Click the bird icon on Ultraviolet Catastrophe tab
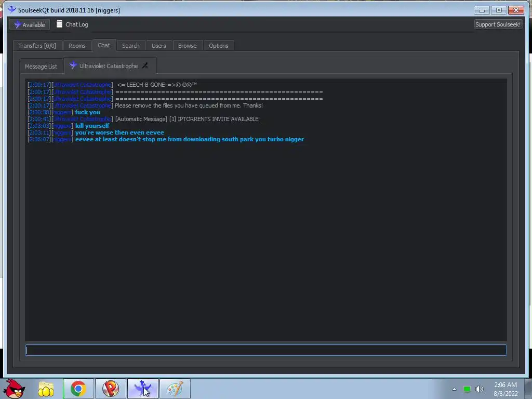The width and height of the screenshot is (532, 399). point(73,65)
